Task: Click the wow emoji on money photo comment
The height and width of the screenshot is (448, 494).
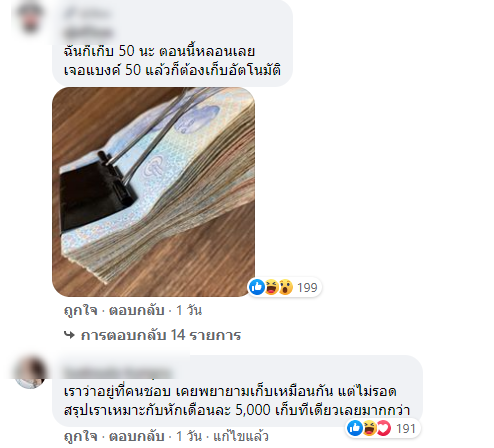Action: pos(286,287)
